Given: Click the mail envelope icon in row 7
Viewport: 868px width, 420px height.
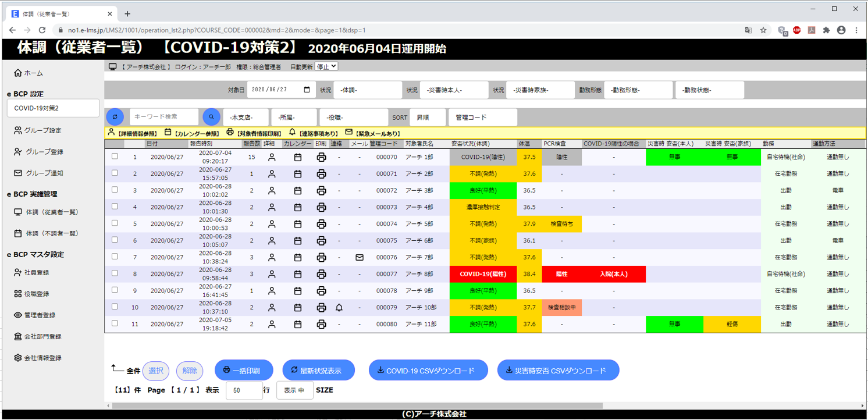Looking at the screenshot, I should pos(360,257).
